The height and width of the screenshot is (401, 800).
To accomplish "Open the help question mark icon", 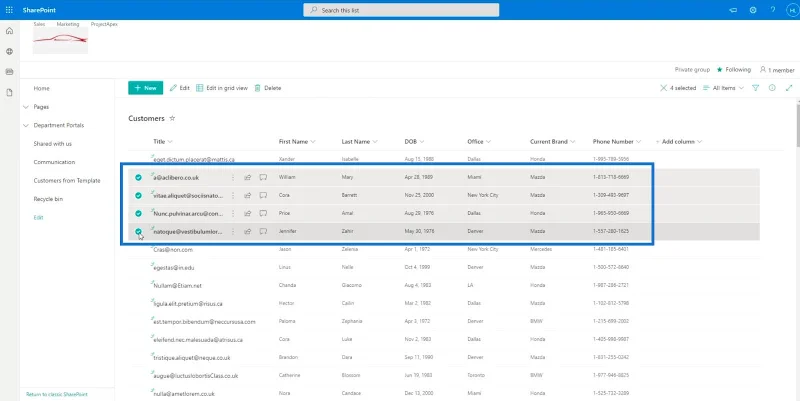I will pyautogui.click(x=772, y=10).
